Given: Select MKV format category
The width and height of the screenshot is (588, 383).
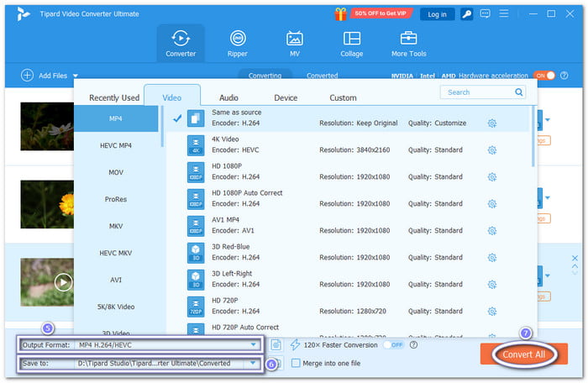Looking at the screenshot, I should tap(116, 226).
